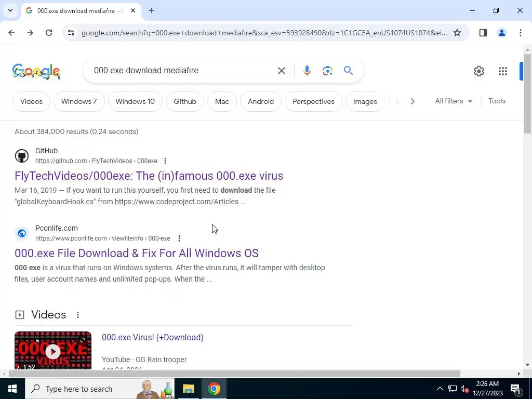The image size is (532, 399).
Task: Click the horizontal page scrollbar
Action: (x=234, y=374)
